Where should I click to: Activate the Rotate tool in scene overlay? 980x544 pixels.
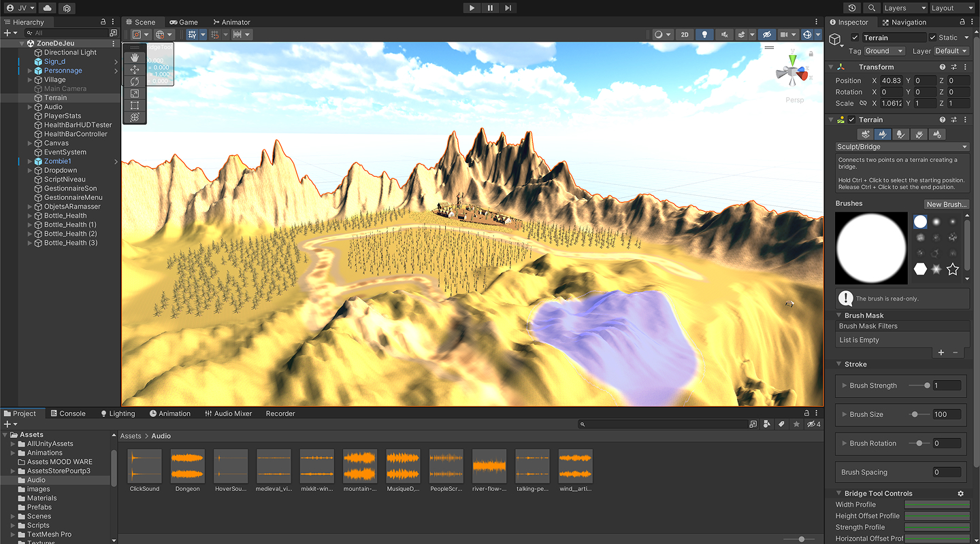click(x=135, y=82)
